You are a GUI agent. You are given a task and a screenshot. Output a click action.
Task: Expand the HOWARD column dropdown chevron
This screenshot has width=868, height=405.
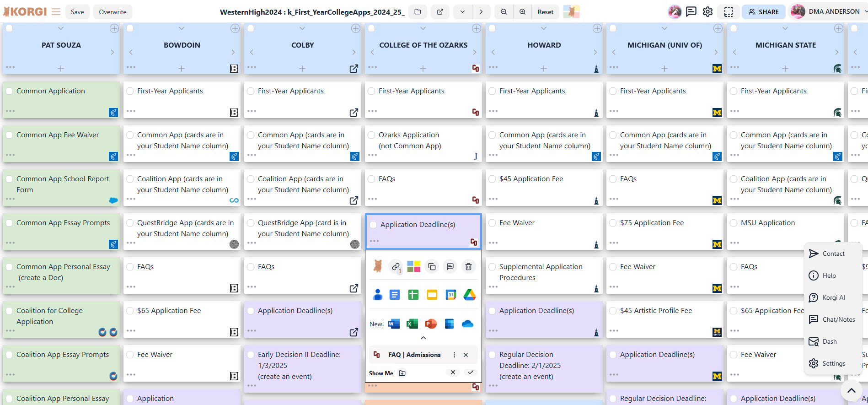coord(544,28)
